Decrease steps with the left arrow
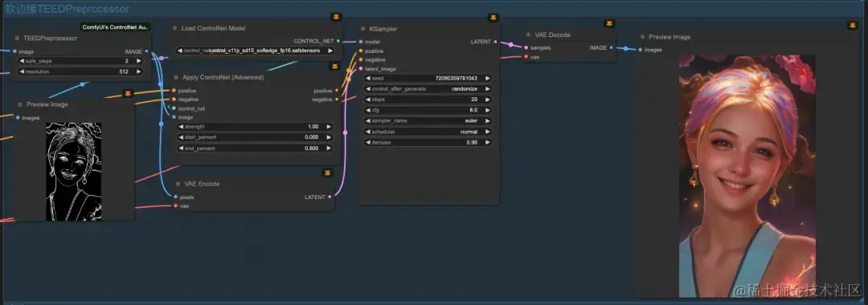 click(368, 100)
